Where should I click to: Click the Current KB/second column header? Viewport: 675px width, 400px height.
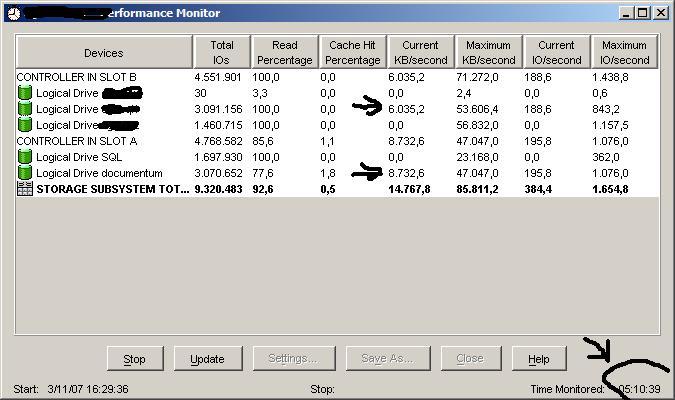420,53
